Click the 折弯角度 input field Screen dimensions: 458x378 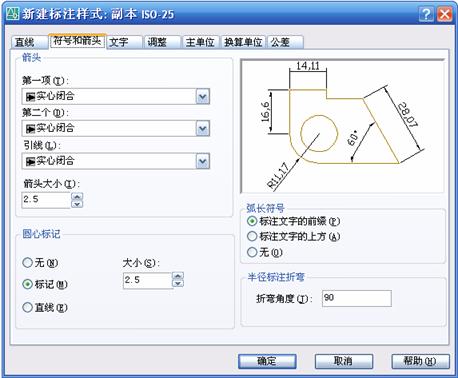pyautogui.click(x=357, y=298)
